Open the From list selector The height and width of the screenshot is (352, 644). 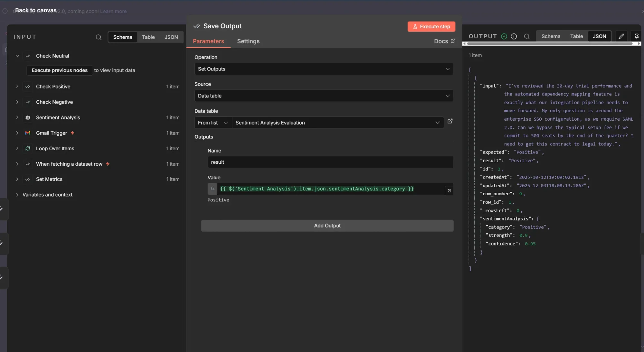(213, 123)
